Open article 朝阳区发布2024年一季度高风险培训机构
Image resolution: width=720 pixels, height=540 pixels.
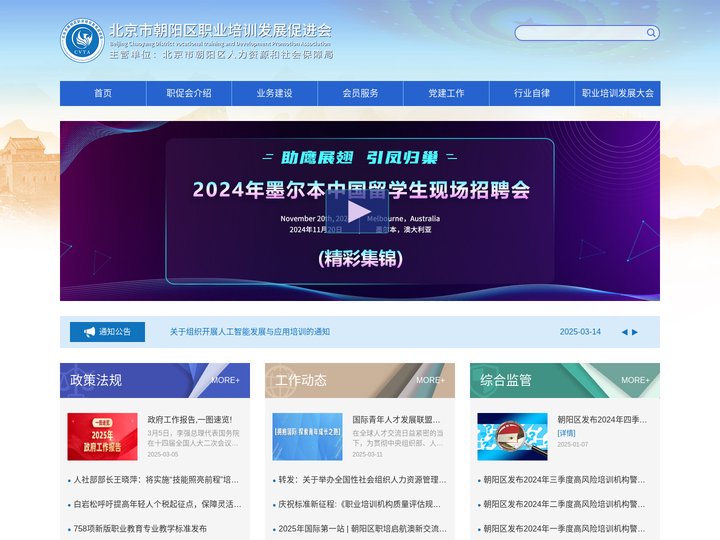564,529
